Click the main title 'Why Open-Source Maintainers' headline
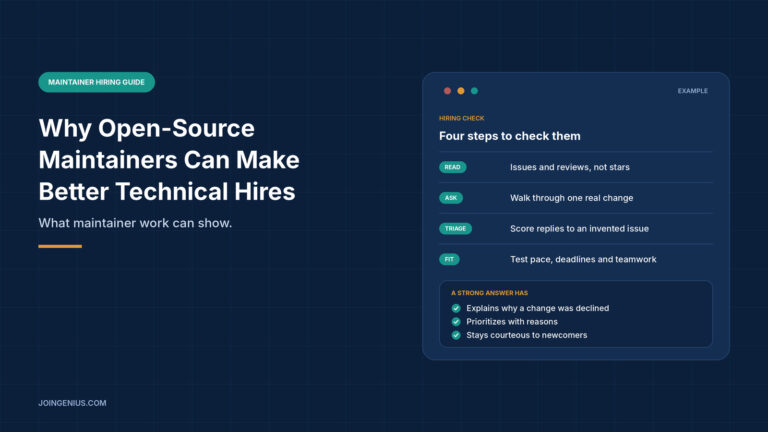 169,160
